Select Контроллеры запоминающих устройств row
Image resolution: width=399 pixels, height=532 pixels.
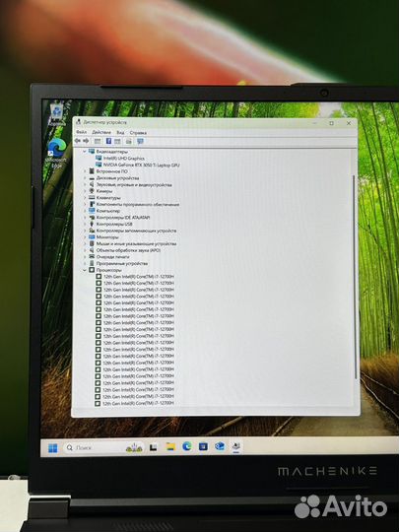click(136, 231)
